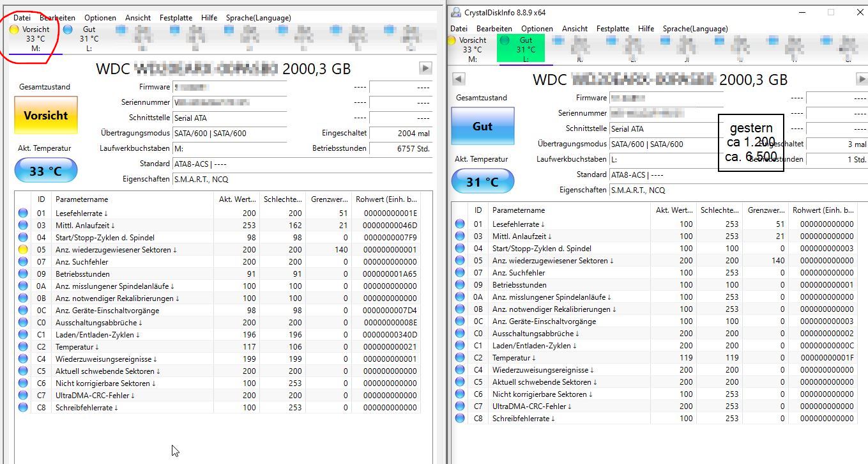Select Anz. Geräte-Einschaltvorgänge row in right window
Screen dimensions: 868x464
[x=655, y=321]
